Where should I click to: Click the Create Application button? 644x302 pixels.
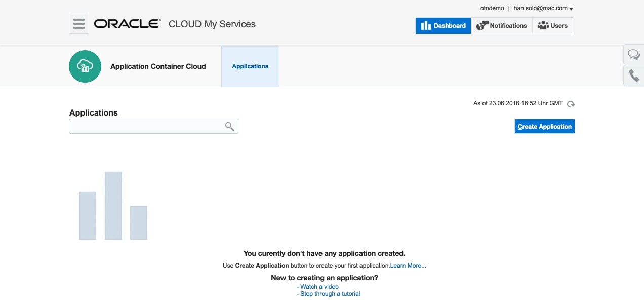coord(544,127)
